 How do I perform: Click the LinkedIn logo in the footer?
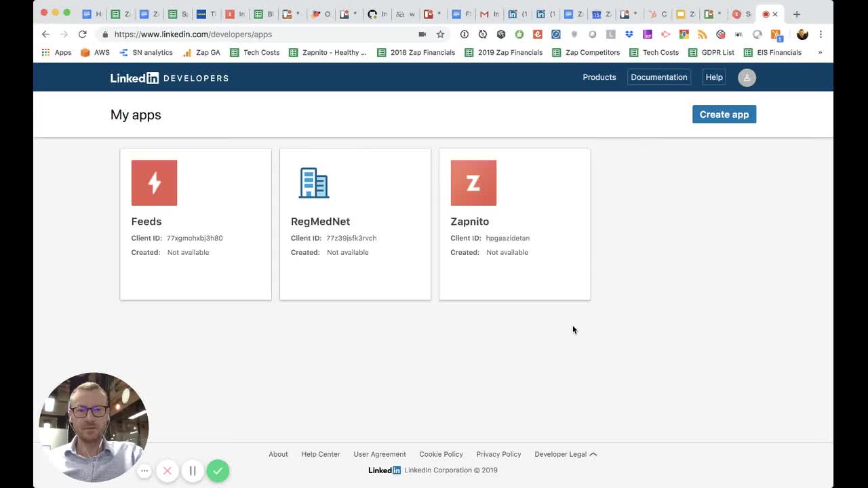(x=384, y=470)
